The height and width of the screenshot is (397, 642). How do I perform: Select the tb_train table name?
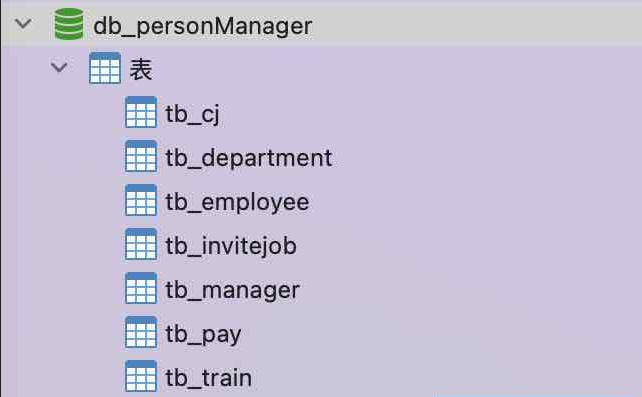[209, 378]
